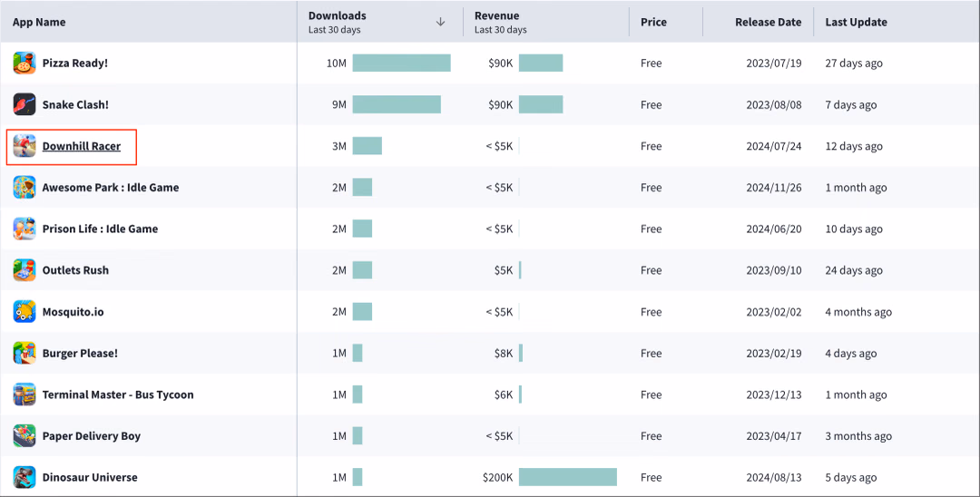Sort by the App Name column header
Screen dimensions: 980x497
(39, 22)
